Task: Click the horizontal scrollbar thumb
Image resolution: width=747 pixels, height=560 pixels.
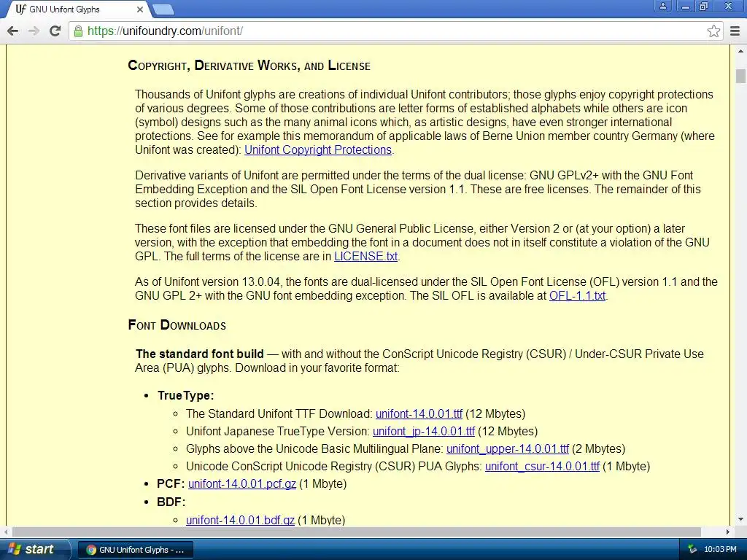Action: click(356, 532)
